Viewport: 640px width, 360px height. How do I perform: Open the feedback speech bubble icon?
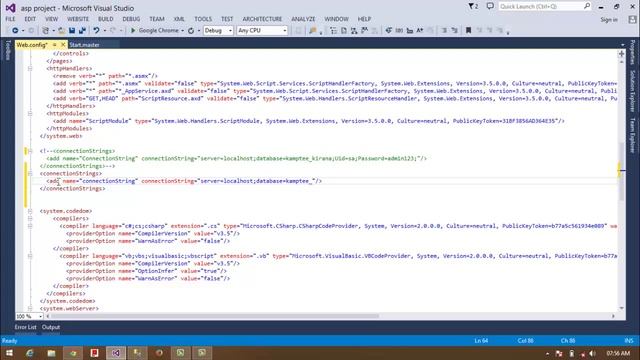(x=490, y=6)
